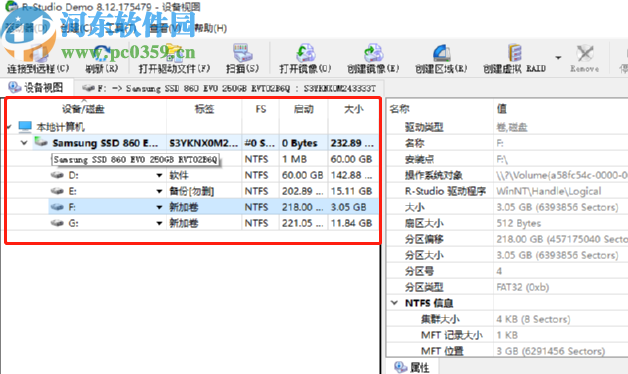Viewport: 628px width, 374px height.
Task: Click the mount point F:\ value
Action: [x=502, y=159]
